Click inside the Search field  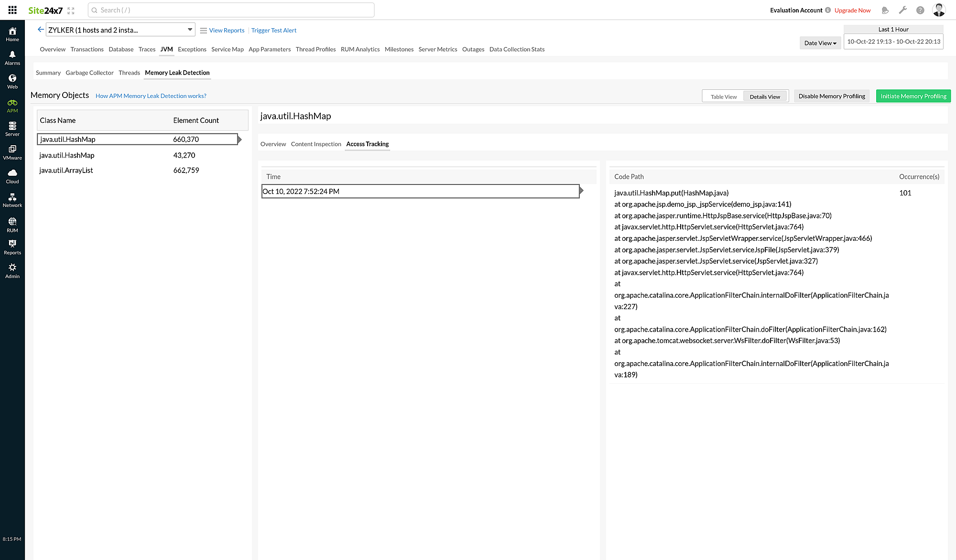(229, 10)
